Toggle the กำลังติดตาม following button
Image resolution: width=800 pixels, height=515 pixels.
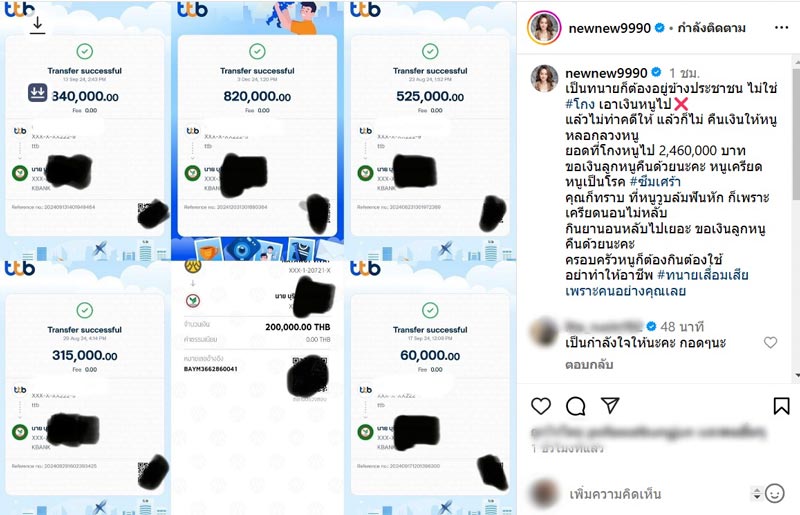[711, 28]
